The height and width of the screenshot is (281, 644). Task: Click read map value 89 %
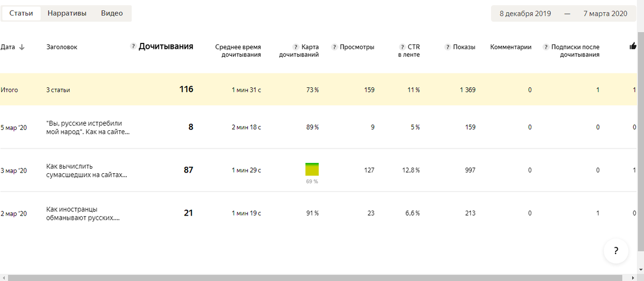(312, 127)
